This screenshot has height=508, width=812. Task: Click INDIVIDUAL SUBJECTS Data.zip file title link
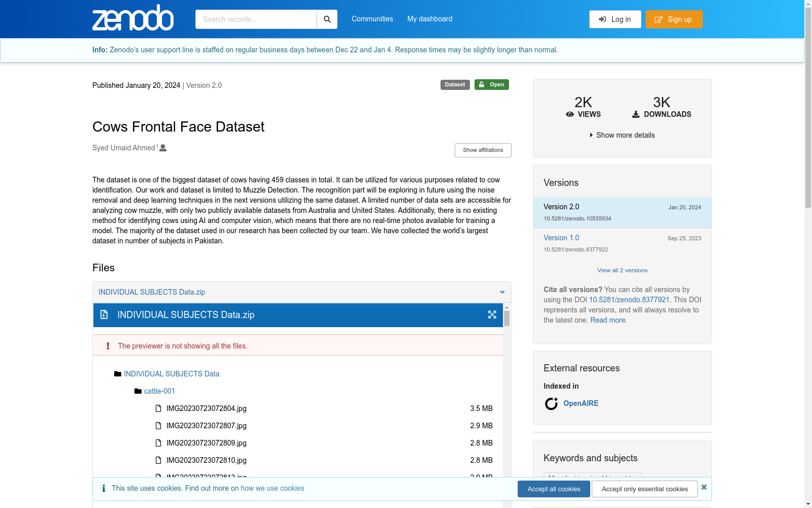[152, 292]
